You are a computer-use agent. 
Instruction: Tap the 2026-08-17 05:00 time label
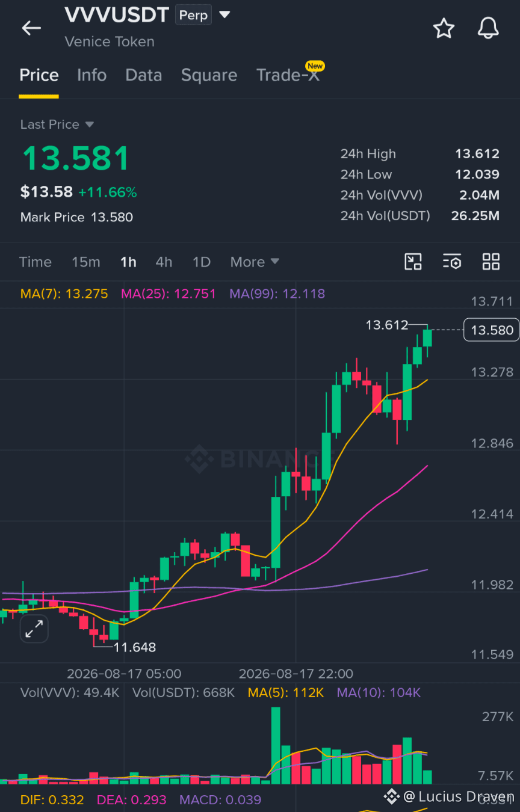click(x=124, y=674)
